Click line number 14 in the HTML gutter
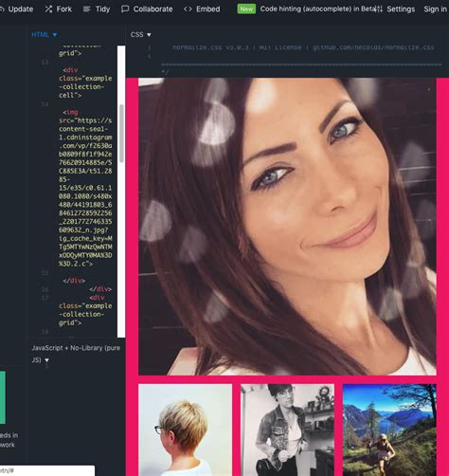Viewport: 449px width, 476px height. (45, 104)
